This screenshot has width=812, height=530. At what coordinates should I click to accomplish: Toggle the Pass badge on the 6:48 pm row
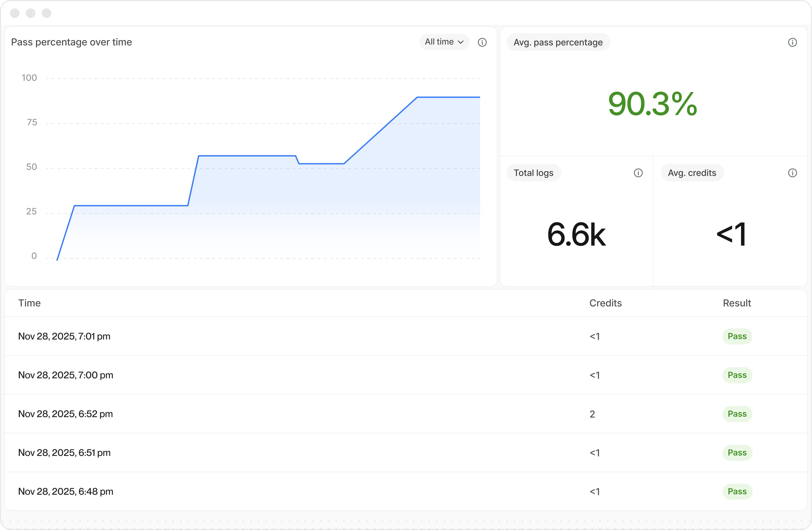[737, 491]
